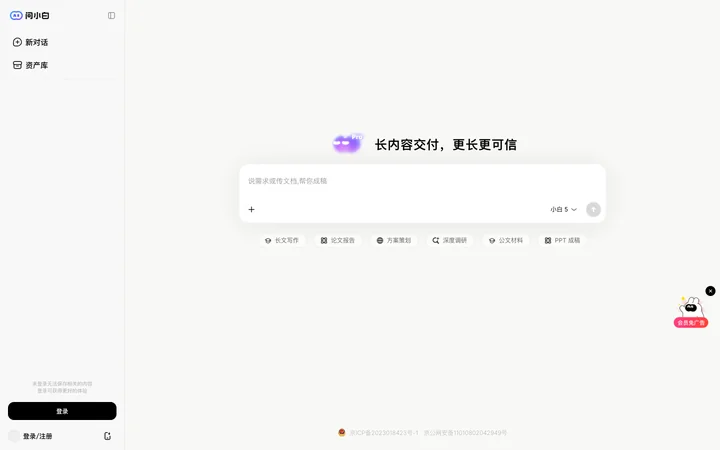Viewport: 720px width, 450px height.
Task: Click the purple Pro mascot icon
Action: pos(348,144)
